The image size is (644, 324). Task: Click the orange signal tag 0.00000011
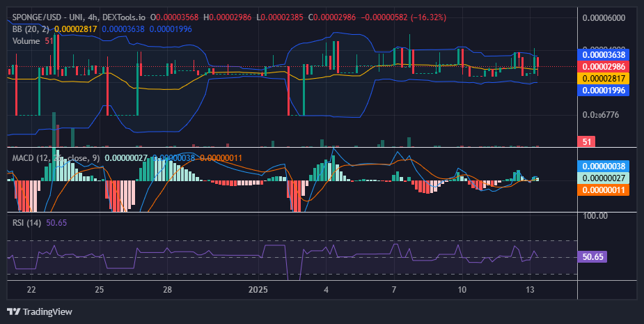(604, 190)
